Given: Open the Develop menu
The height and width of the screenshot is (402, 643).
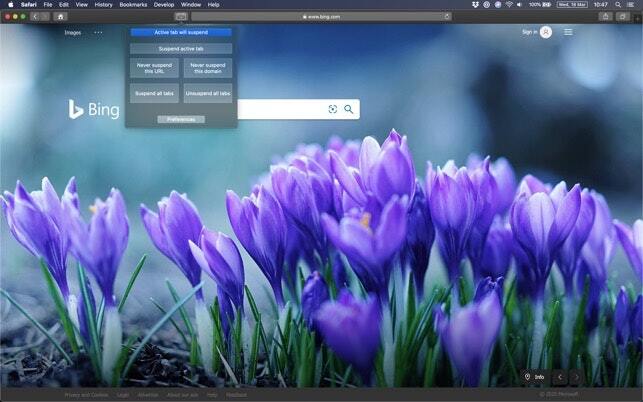Looking at the screenshot, I should pos(164,5).
